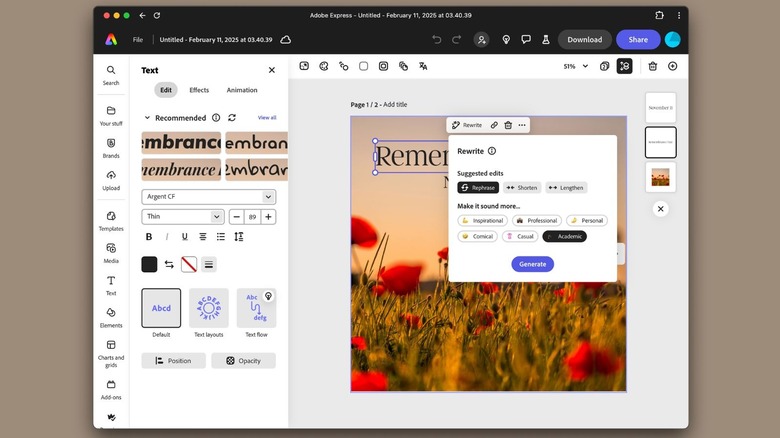This screenshot has height=438, width=780.
Task: Open the black text fill color swatch
Action: click(149, 264)
